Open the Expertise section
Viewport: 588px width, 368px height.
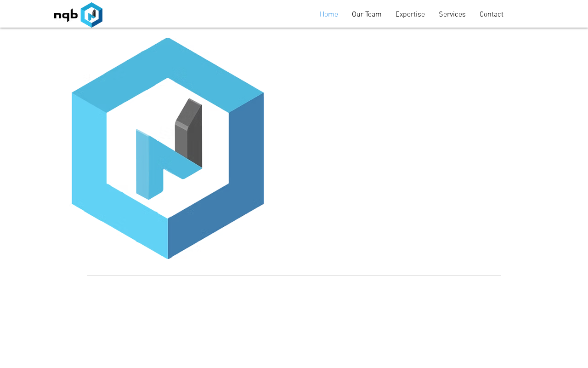pos(410,14)
